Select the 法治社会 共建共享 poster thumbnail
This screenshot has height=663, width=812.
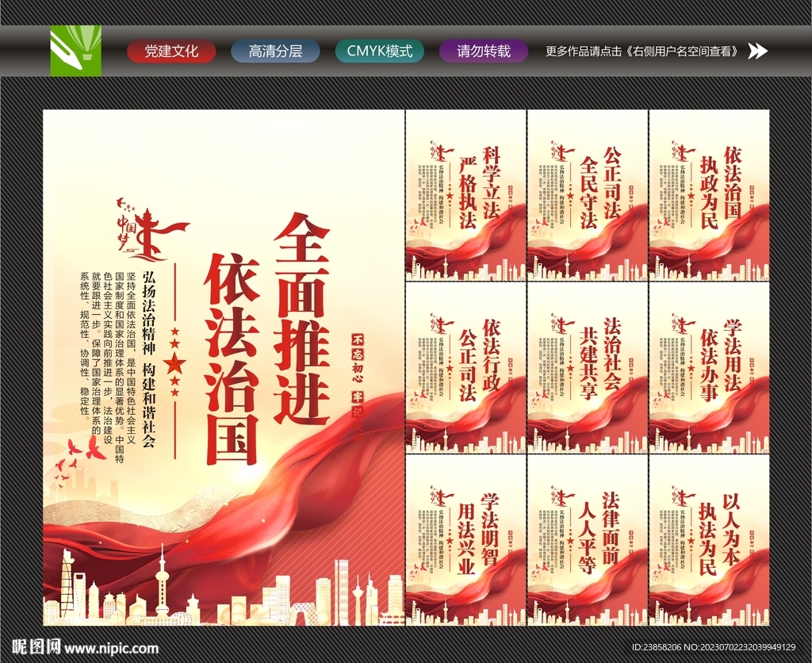tap(588, 368)
